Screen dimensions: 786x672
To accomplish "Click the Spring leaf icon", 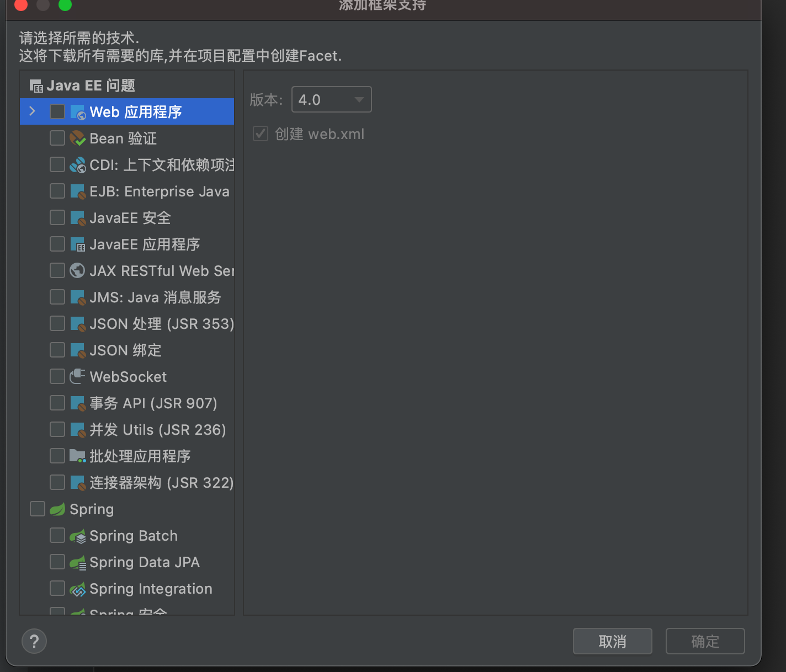I will [57, 509].
